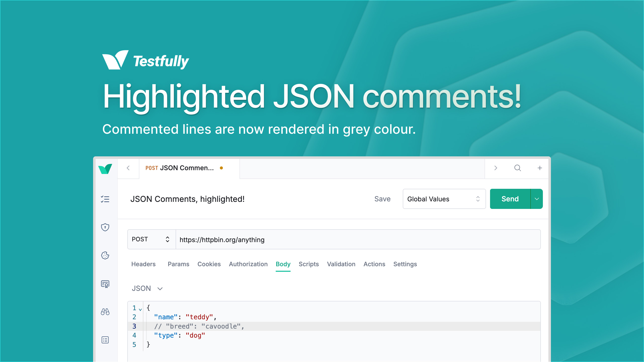This screenshot has width=644, height=362.
Task: Open the list panel icon in sidebar
Action: pyautogui.click(x=105, y=340)
